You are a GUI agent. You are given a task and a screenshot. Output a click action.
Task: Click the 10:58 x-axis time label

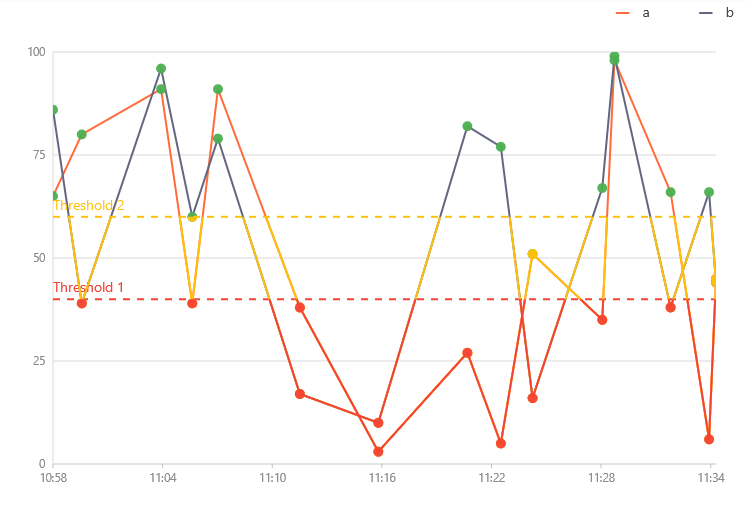[54, 479]
